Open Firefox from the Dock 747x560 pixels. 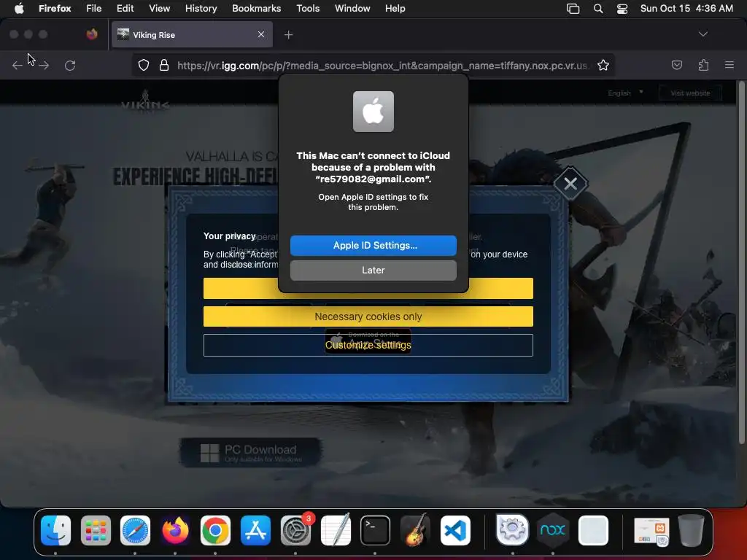[x=175, y=530]
